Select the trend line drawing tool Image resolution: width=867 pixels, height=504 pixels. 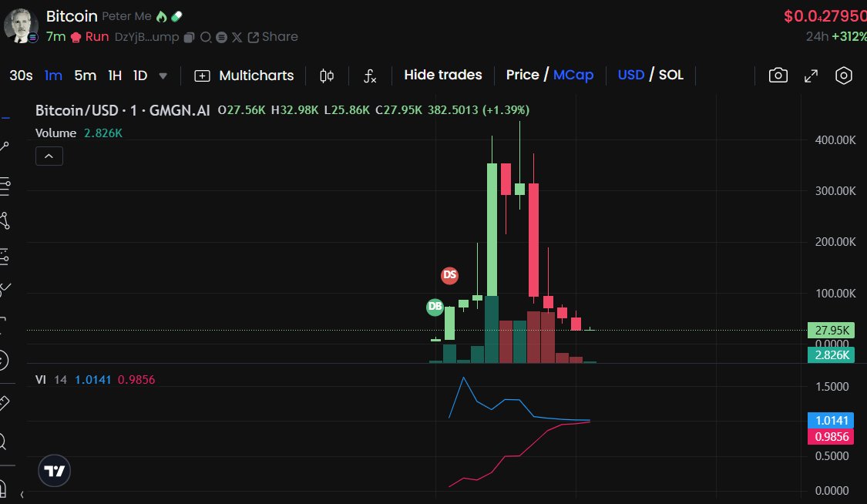[x=5, y=147]
